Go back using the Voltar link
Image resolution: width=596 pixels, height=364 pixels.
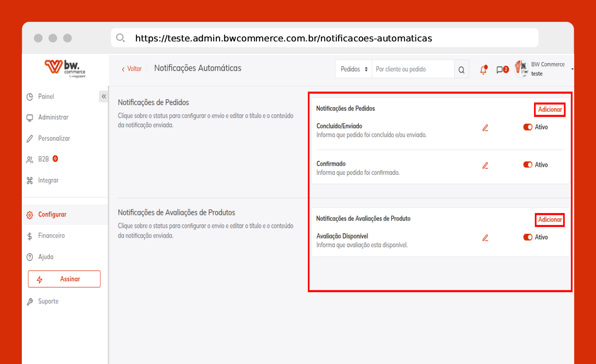132,69
